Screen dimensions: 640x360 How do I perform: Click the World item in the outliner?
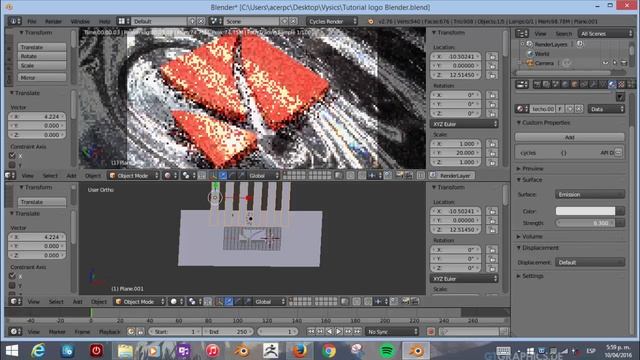point(542,54)
